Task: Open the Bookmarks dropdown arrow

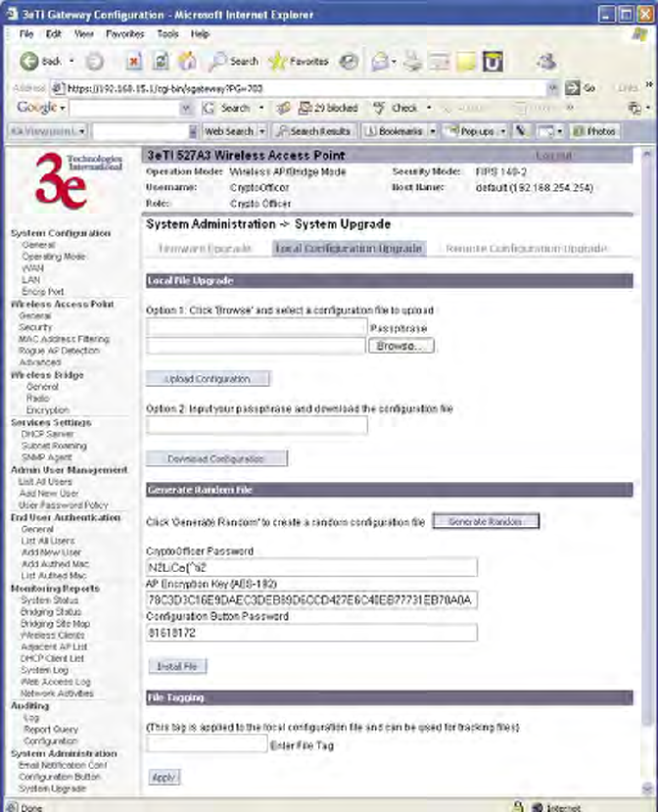Action: (433, 131)
